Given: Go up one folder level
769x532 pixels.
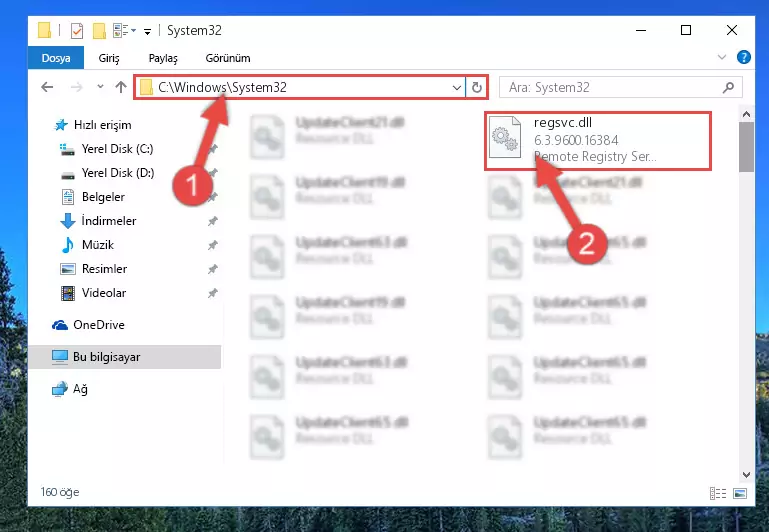Looking at the screenshot, I should [x=121, y=87].
